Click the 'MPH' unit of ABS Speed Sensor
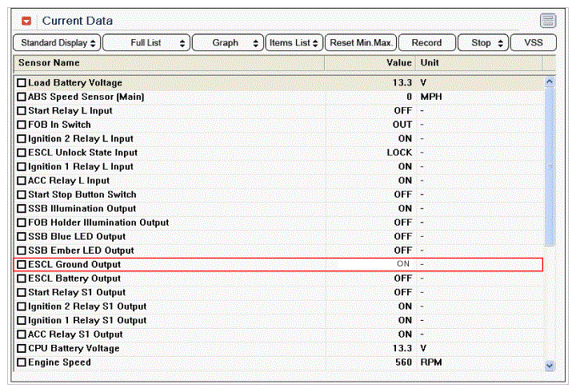Image resolution: width=576 pixels, height=392 pixels. (x=431, y=97)
